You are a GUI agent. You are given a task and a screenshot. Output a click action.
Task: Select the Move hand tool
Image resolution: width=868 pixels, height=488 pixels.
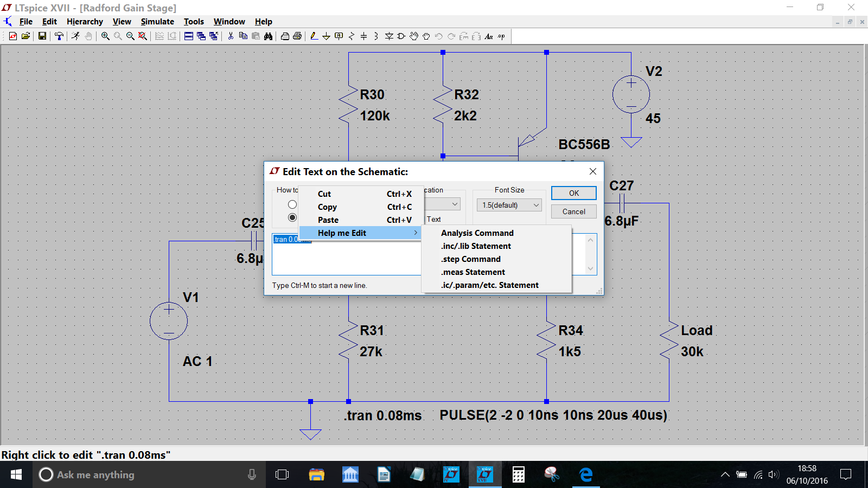[x=414, y=36]
